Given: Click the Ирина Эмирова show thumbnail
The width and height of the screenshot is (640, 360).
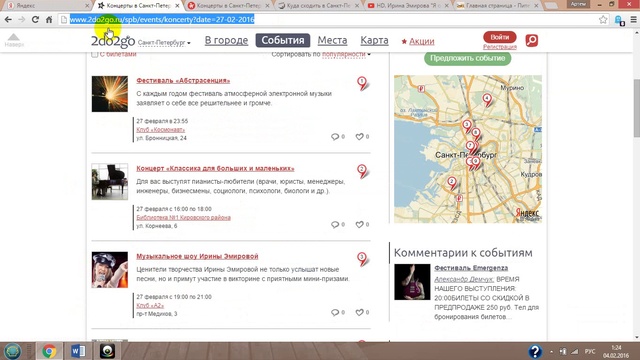Looking at the screenshot, I should pyautogui.click(x=109, y=270).
